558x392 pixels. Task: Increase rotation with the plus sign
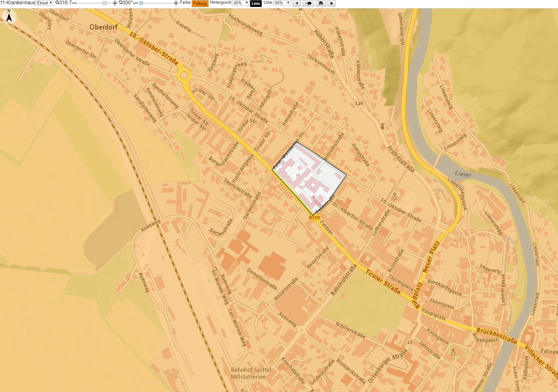point(176,3)
